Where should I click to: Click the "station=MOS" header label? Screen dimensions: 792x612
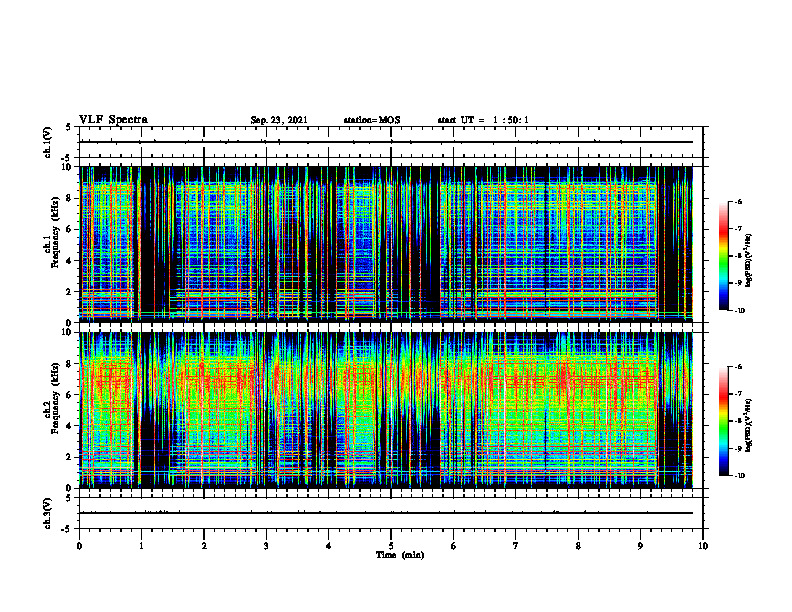pos(372,120)
